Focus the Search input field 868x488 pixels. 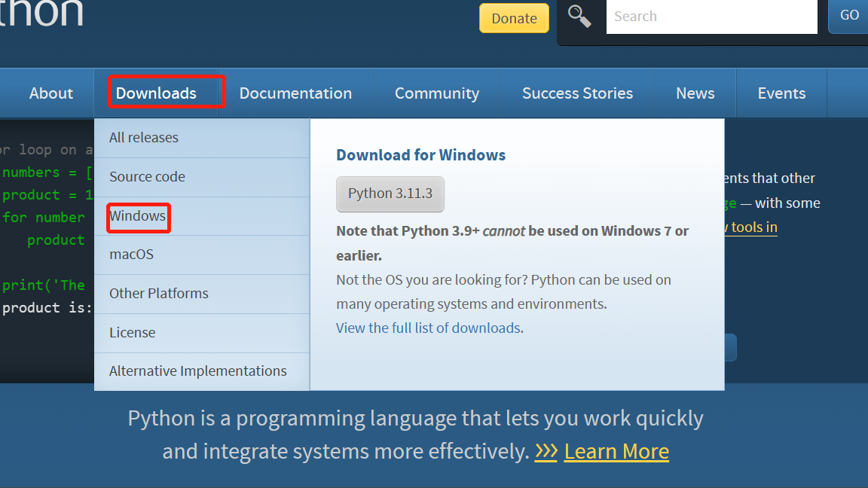pos(711,17)
